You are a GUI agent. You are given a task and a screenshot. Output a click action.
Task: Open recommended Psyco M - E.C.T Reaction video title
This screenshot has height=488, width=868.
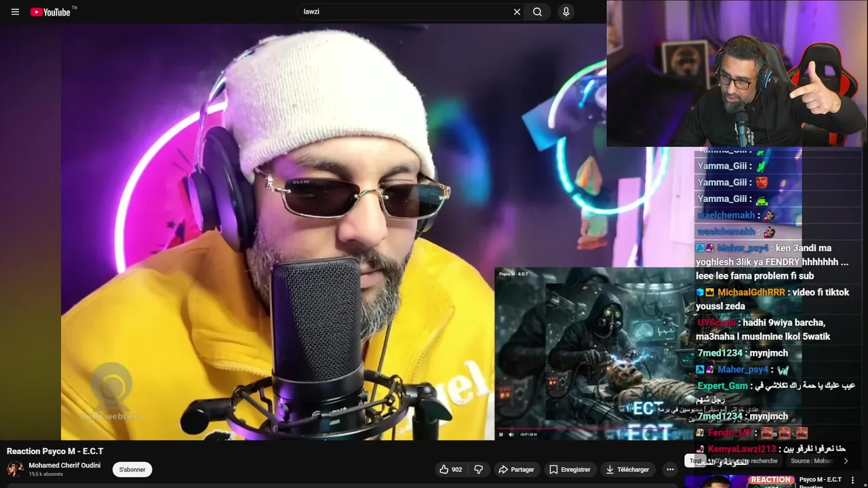coord(821,482)
